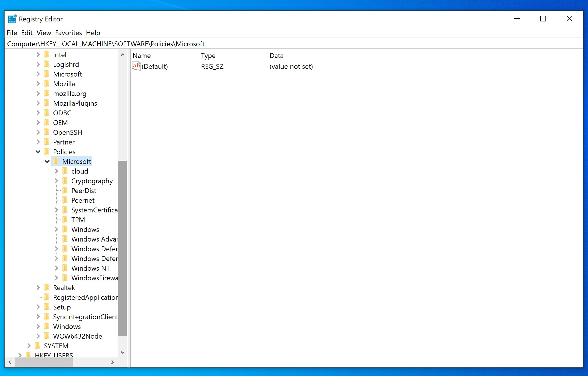This screenshot has width=588, height=376.
Task: Click the tree's vertical scrollbar thumb
Action: point(123,248)
